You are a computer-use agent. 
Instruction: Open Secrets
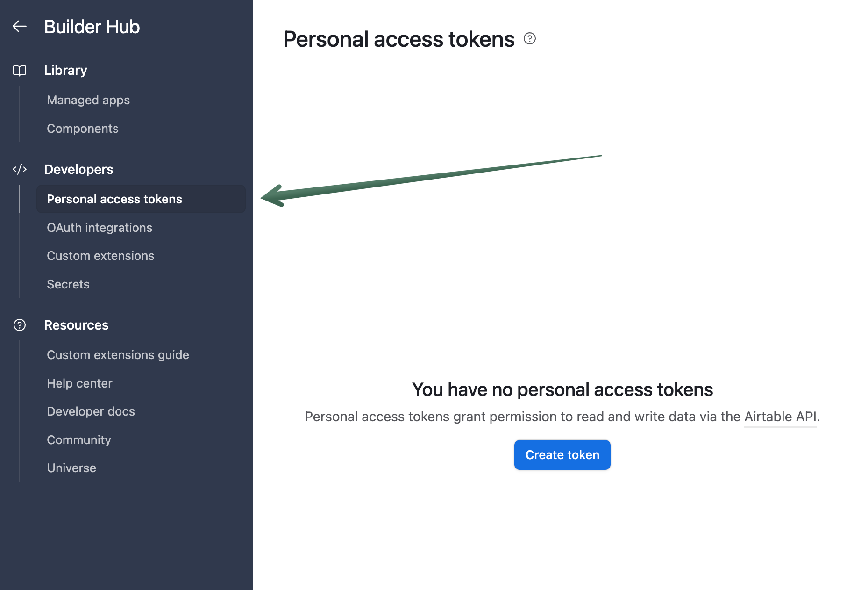68,284
